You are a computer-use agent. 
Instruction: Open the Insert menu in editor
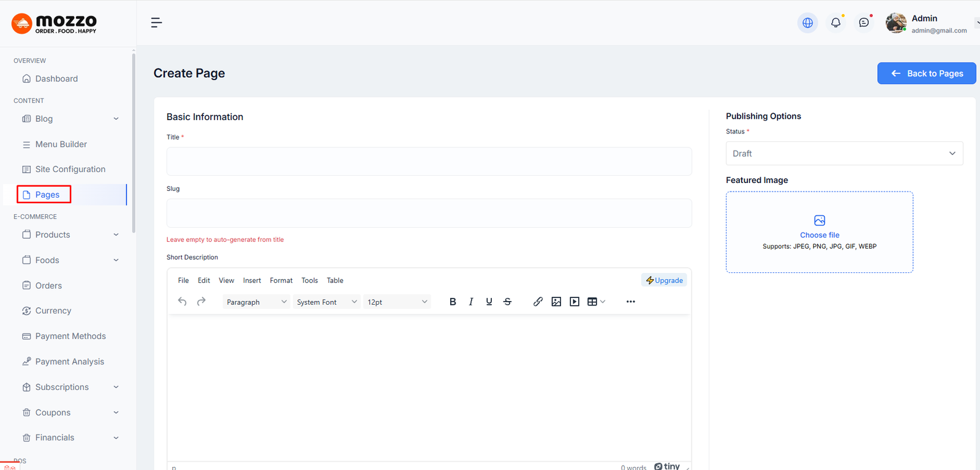coord(252,280)
